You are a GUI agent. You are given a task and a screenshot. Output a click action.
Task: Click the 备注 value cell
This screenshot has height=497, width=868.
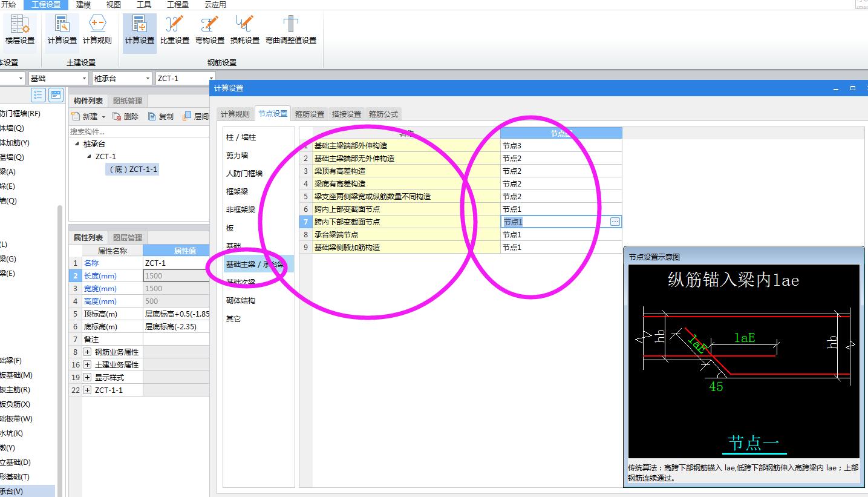[x=176, y=339]
